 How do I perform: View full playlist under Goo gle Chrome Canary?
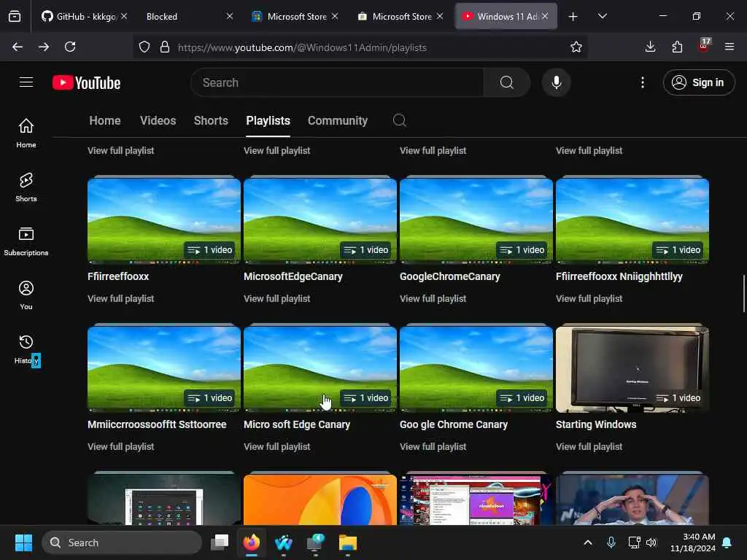[433, 447]
